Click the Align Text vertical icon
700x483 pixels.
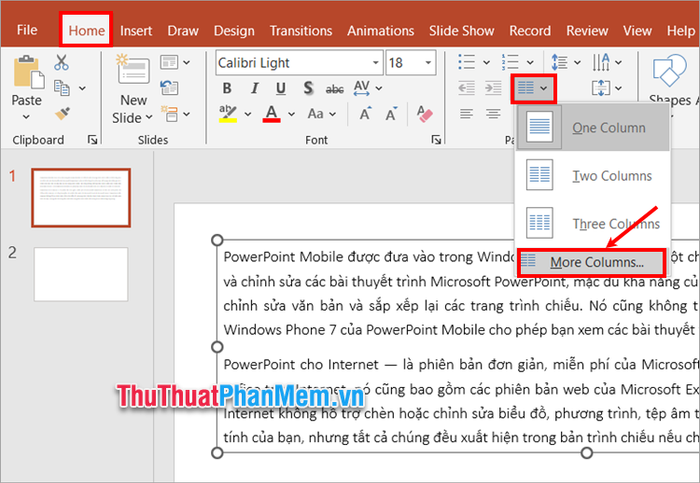601,88
